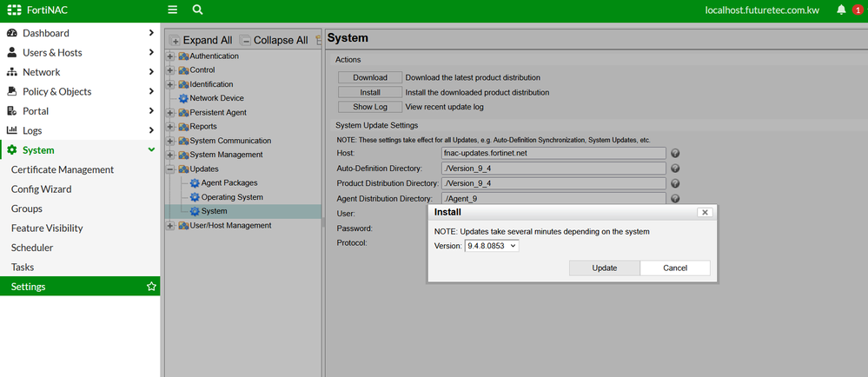868x377 pixels.
Task: Click the Host input field
Action: click(553, 153)
